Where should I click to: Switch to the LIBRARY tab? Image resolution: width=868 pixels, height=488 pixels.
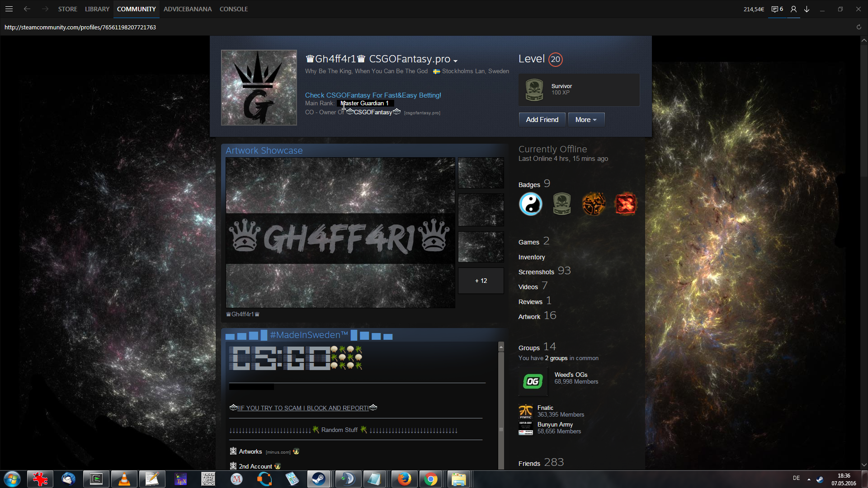97,9
